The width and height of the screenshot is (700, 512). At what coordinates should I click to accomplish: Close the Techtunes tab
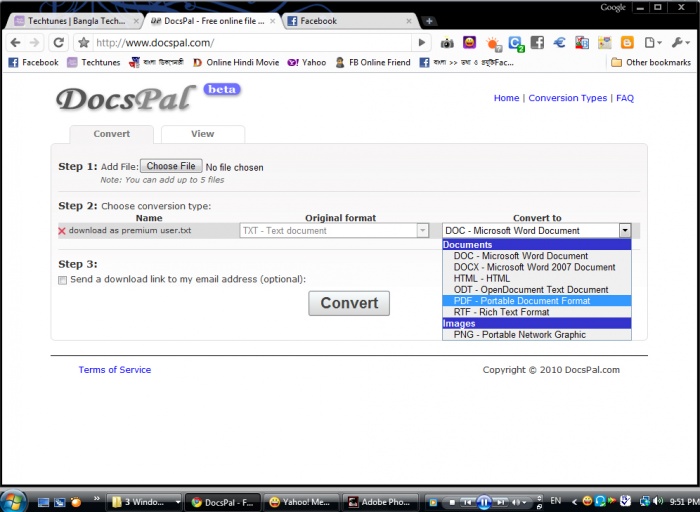(x=136, y=21)
